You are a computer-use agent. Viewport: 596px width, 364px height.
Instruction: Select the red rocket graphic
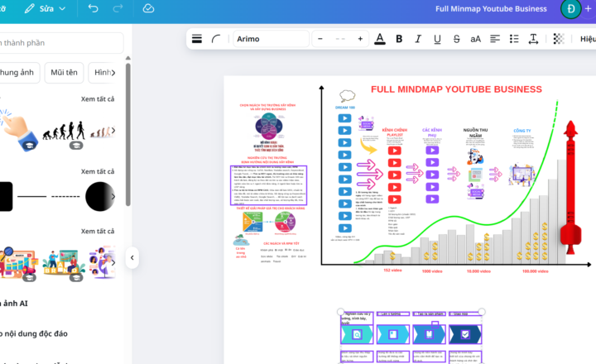point(570,187)
